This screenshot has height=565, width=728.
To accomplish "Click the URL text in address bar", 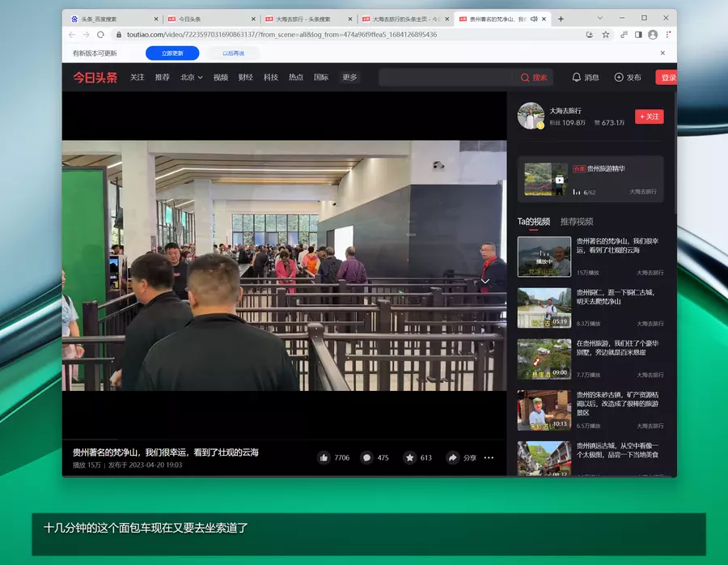I will [x=281, y=34].
